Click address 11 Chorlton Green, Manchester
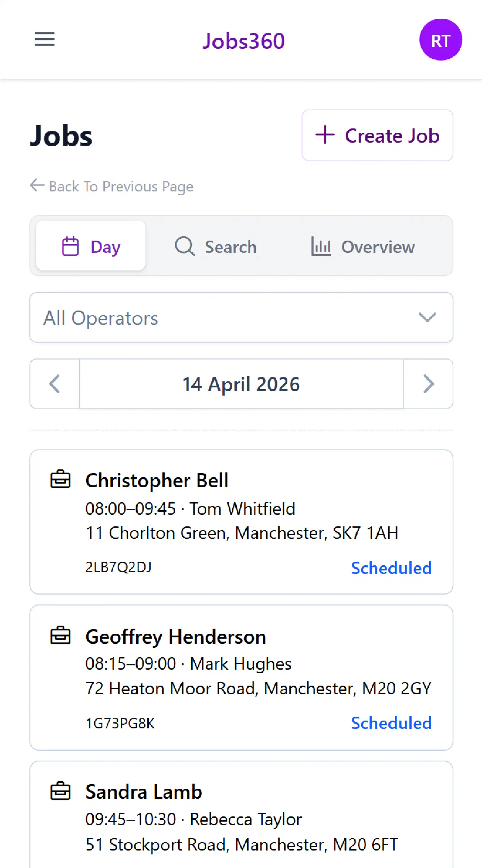 tap(242, 533)
